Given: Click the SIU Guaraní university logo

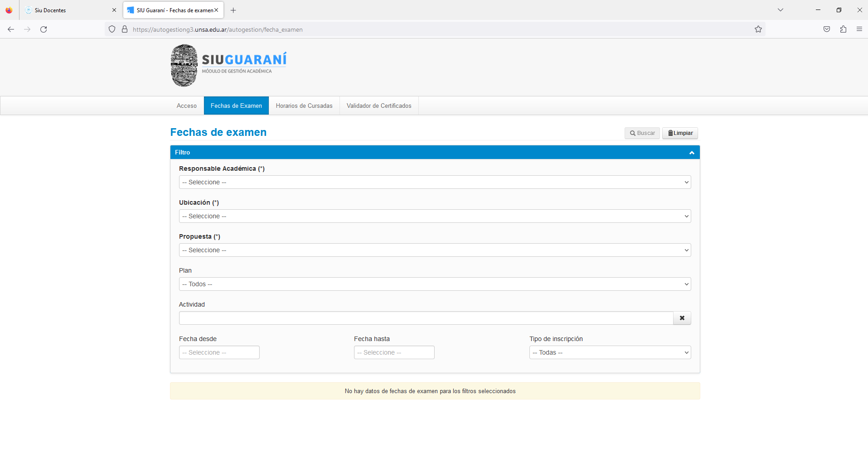Looking at the screenshot, I should click(x=229, y=65).
